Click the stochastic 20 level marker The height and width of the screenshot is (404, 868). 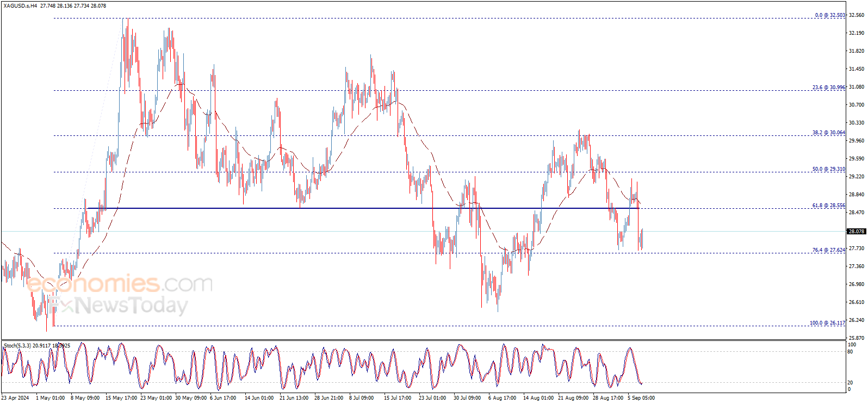(x=850, y=383)
